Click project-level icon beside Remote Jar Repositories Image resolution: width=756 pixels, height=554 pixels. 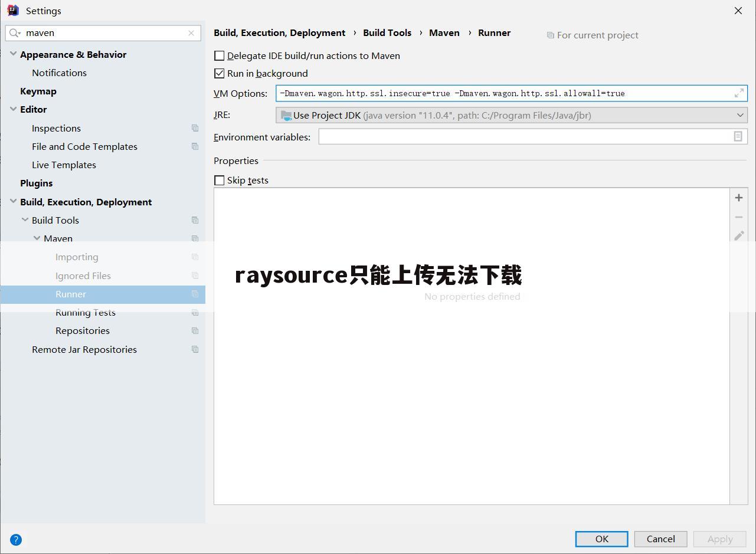click(x=195, y=349)
